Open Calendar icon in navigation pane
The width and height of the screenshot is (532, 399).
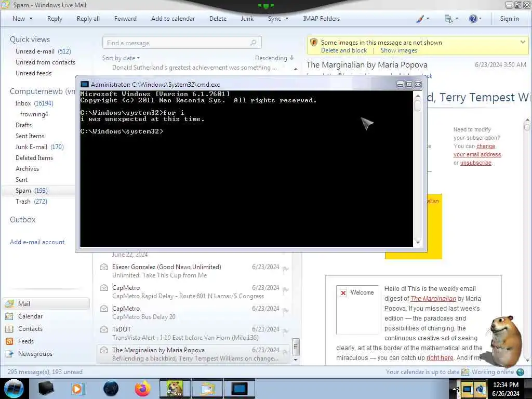click(9, 316)
